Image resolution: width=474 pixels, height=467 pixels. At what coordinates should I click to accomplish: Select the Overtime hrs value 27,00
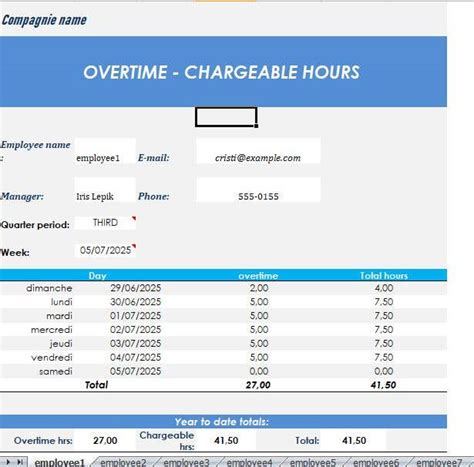tap(105, 440)
